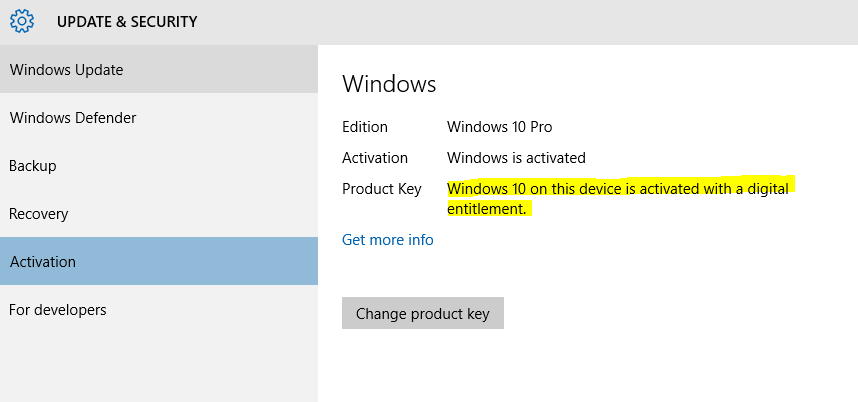This screenshot has height=402, width=858.
Task: Click the large Windows heading
Action: coord(389,84)
